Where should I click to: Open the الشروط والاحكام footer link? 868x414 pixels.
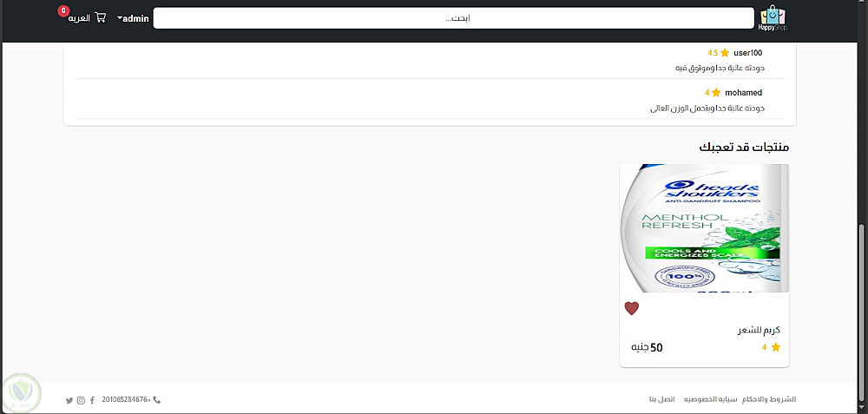[x=769, y=399]
